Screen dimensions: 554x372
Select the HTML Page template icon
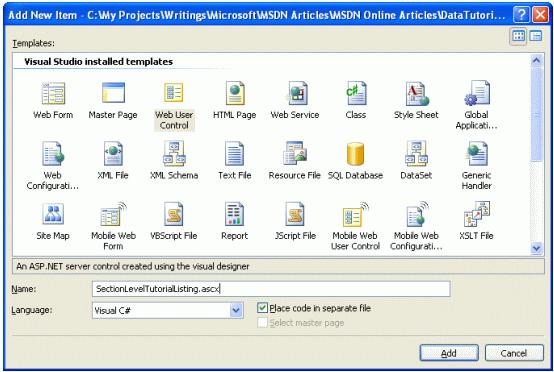tap(235, 93)
